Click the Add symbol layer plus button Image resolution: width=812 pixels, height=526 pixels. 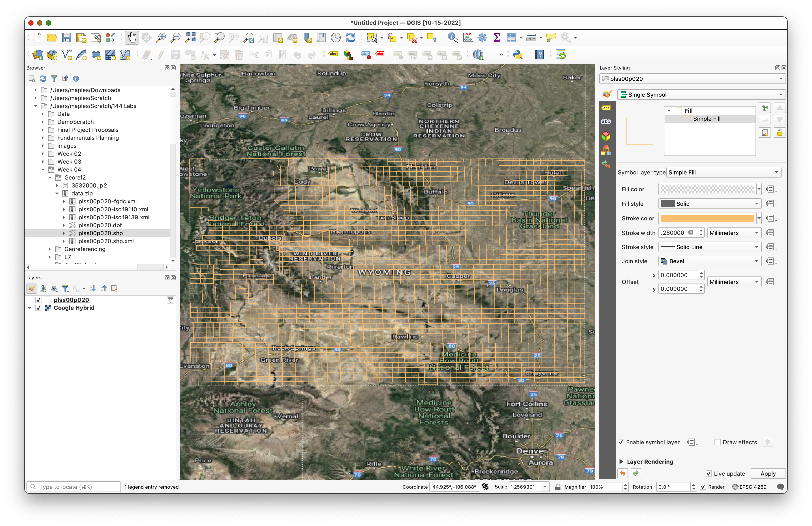click(x=765, y=108)
